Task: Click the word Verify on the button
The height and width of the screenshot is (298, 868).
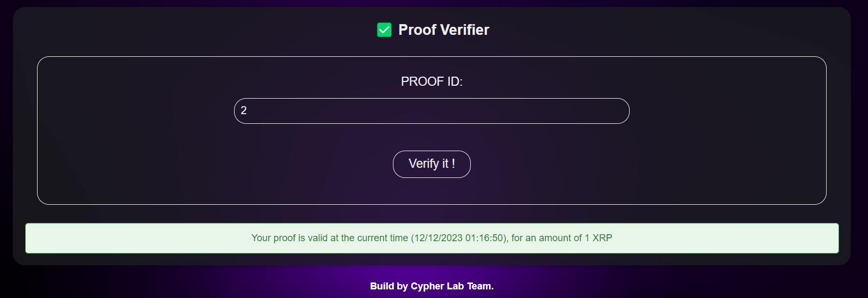Action: [424, 164]
